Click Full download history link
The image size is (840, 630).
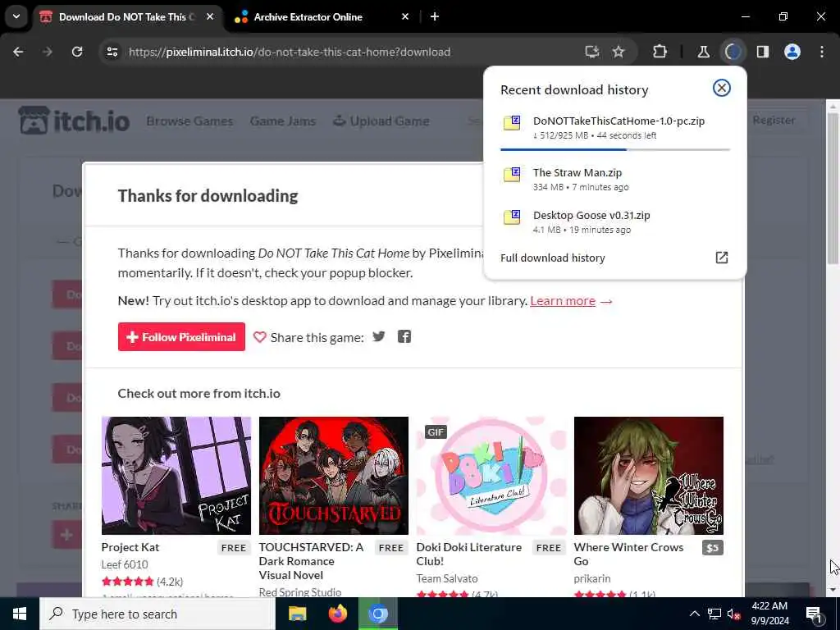[x=552, y=258]
